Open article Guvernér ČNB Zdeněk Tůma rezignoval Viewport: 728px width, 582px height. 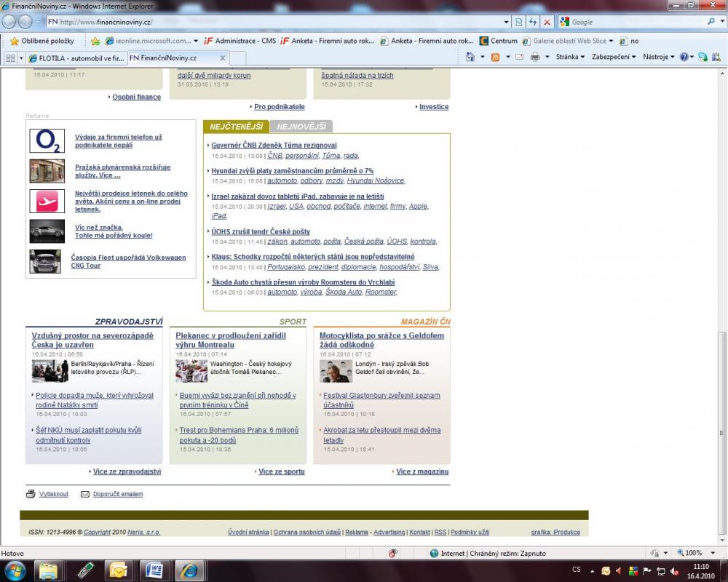pos(274,145)
